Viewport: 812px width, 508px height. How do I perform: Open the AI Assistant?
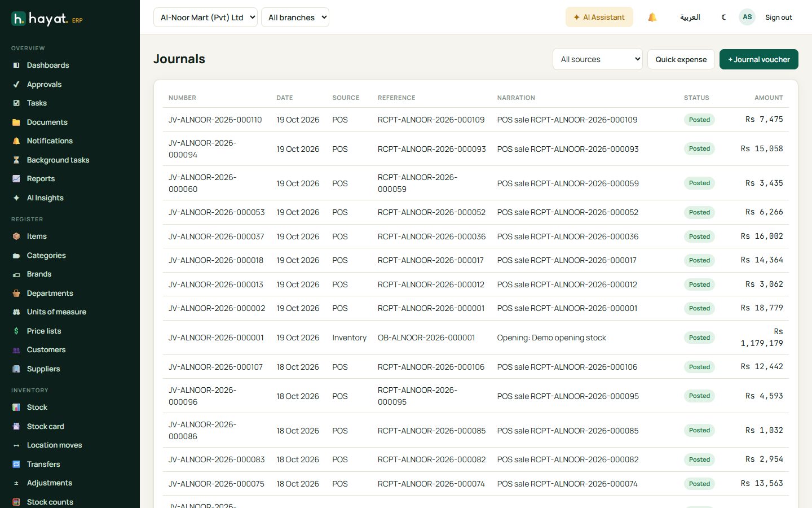coord(599,17)
